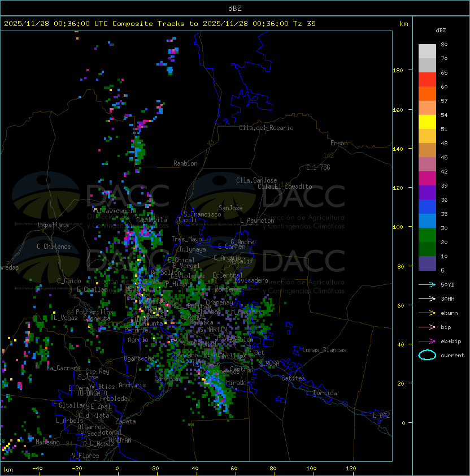Select the bright yellow 51-54 dBZ swatch
This screenshot has width=470, height=476.
click(x=427, y=122)
